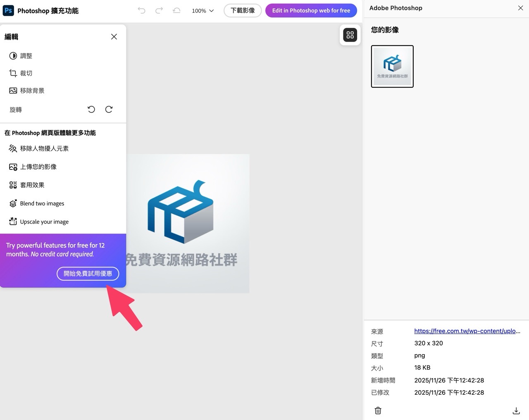Open the apps grid overlay on the canvas

click(x=350, y=35)
